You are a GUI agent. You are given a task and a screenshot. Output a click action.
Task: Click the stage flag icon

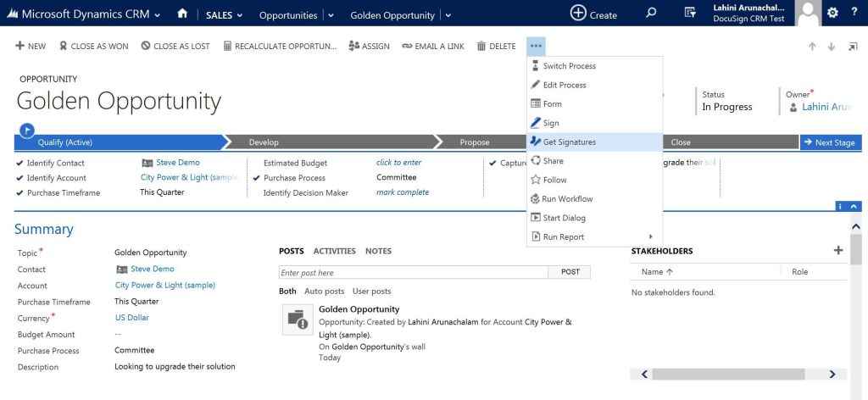point(26,131)
